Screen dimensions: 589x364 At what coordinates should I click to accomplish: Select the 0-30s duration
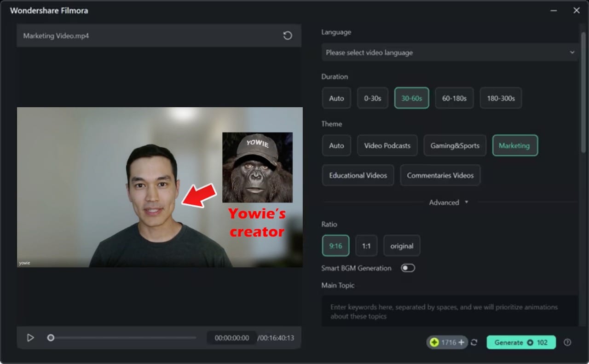click(373, 98)
